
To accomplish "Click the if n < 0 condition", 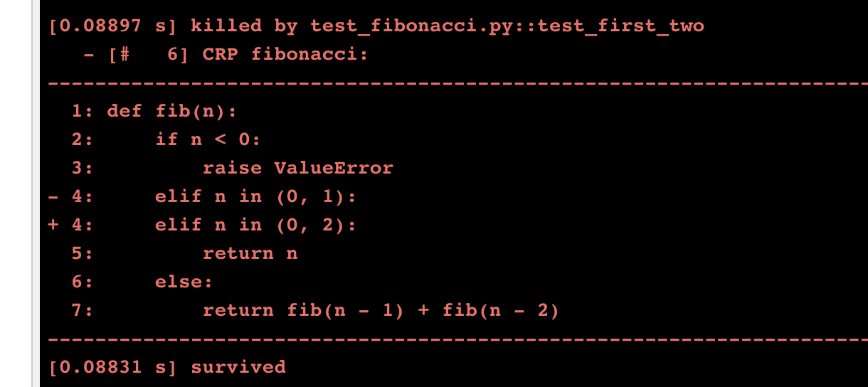I will [208, 139].
